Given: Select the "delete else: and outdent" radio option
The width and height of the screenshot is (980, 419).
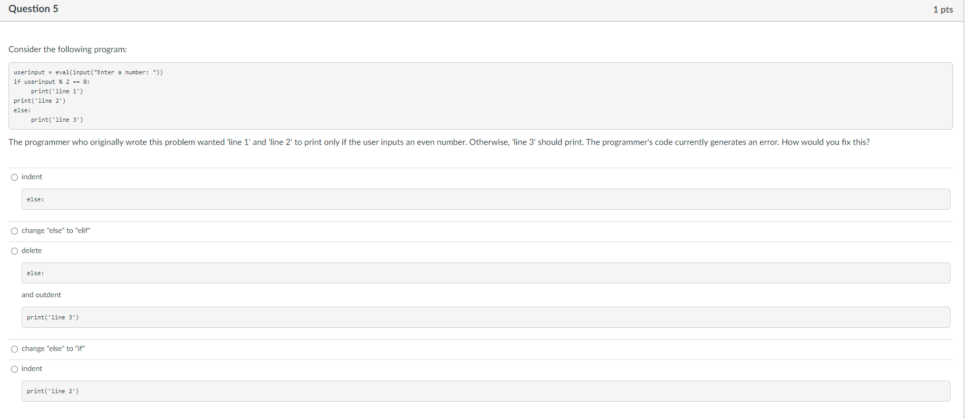Looking at the screenshot, I should coord(15,251).
